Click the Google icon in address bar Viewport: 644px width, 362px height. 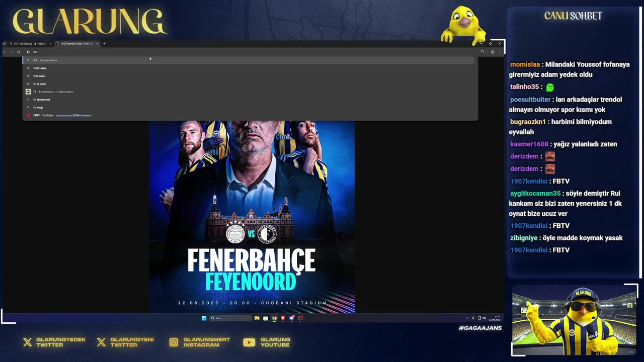(28, 52)
